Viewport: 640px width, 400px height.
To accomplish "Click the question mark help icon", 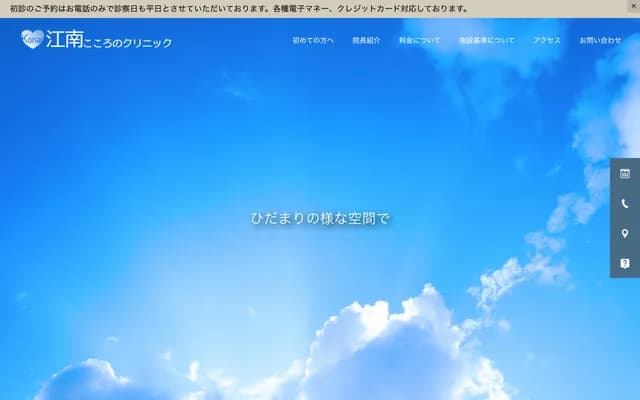I will pyautogui.click(x=625, y=263).
